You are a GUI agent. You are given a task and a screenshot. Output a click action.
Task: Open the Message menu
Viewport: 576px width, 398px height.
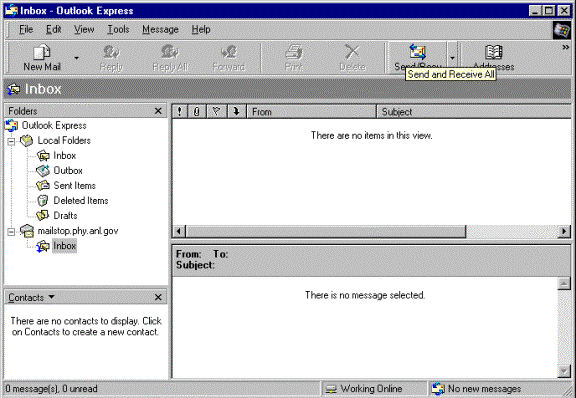(x=160, y=29)
